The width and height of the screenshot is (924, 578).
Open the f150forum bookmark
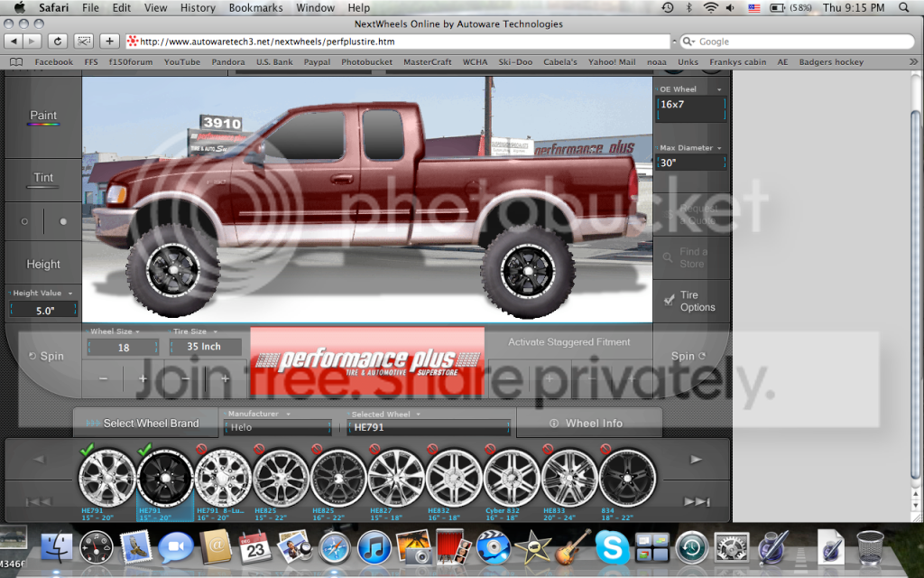point(131,62)
